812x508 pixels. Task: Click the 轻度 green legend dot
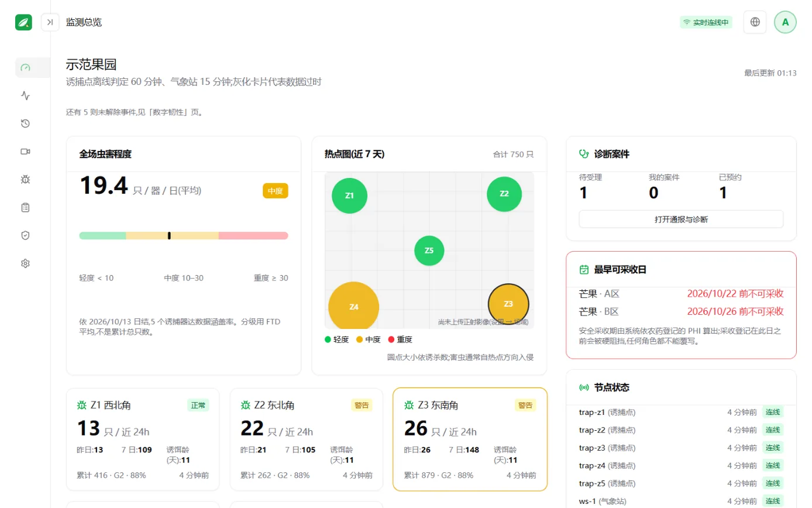328,339
